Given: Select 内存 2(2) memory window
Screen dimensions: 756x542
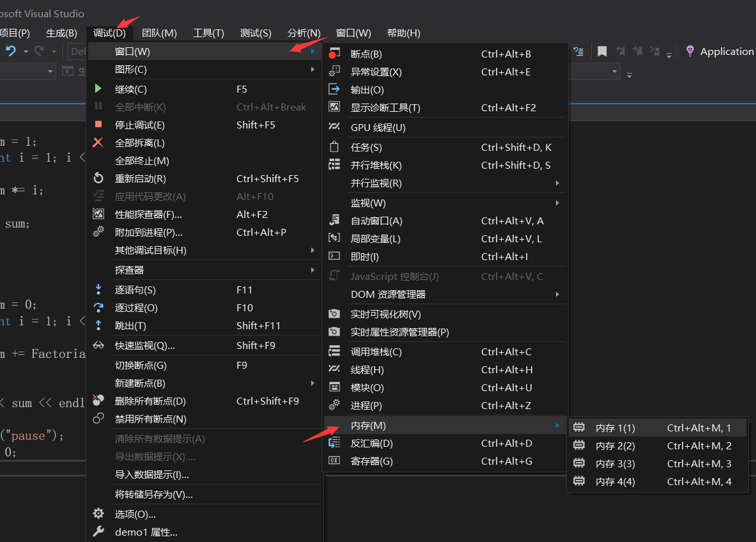Looking at the screenshot, I should 658,445.
